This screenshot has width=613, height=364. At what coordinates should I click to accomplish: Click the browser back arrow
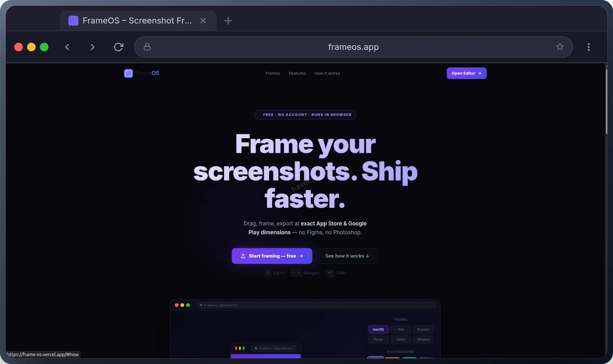point(67,47)
